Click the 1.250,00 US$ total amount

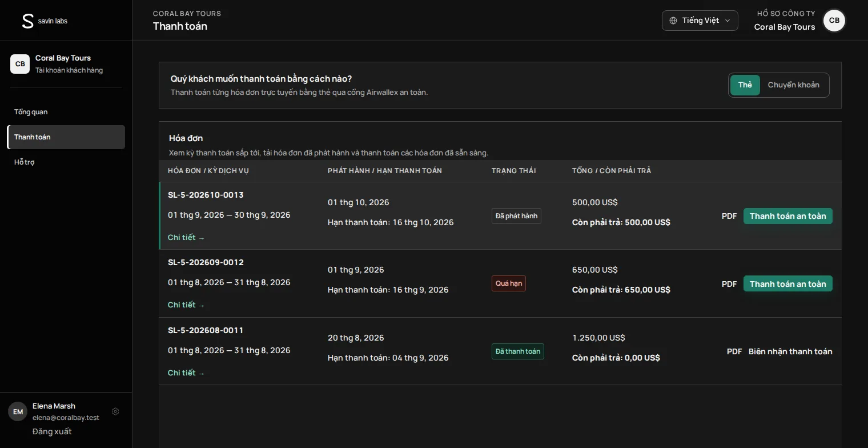(598, 338)
